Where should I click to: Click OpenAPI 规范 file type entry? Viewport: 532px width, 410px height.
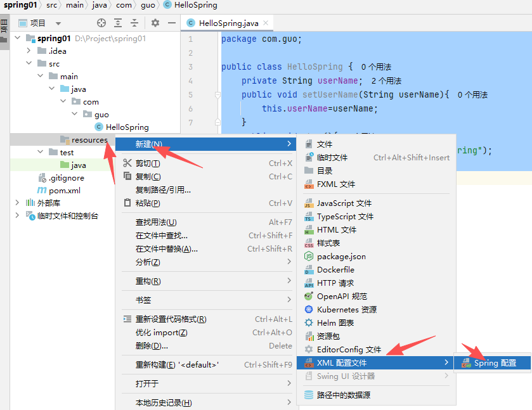click(x=342, y=297)
